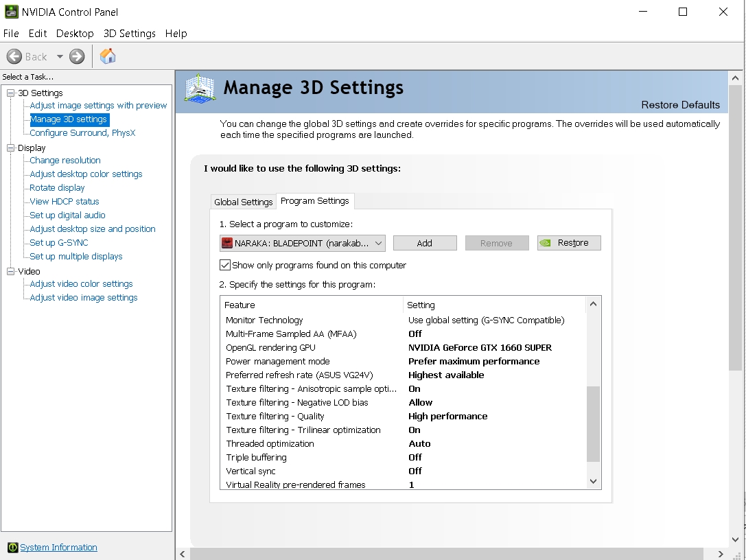Switch to the Global Settings tab

tap(243, 202)
